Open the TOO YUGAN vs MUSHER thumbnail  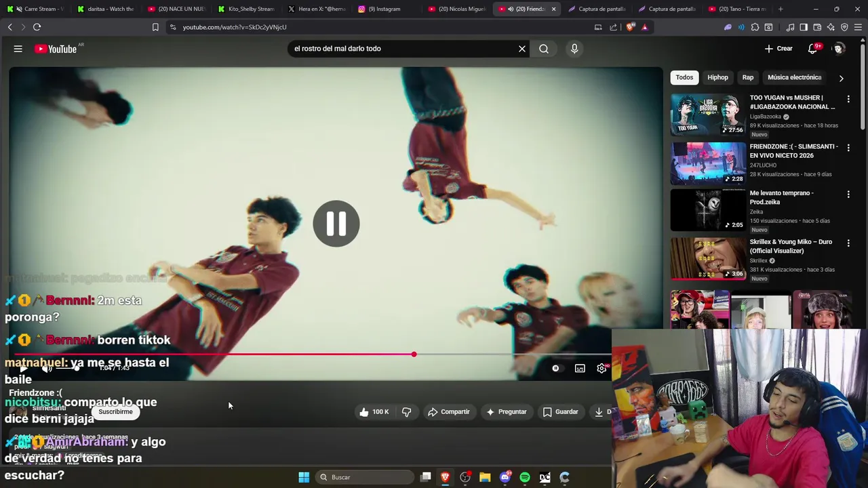tap(708, 115)
